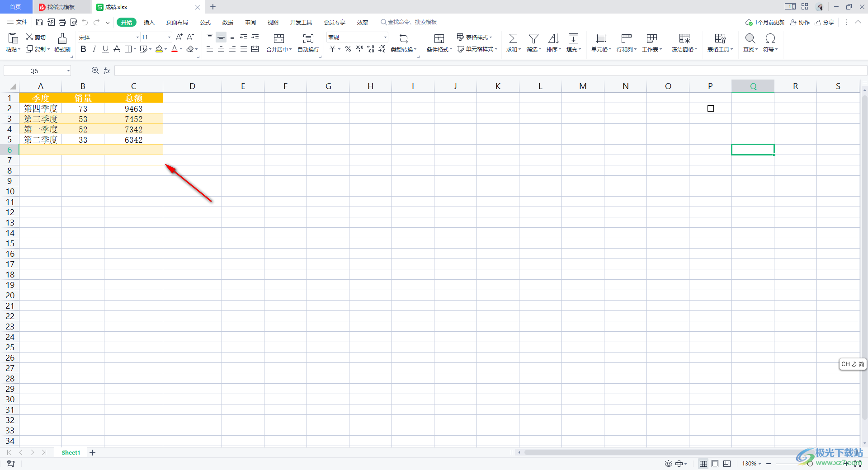868x470 pixels.
Task: Expand the fill color dropdown arrow
Action: click(x=166, y=49)
